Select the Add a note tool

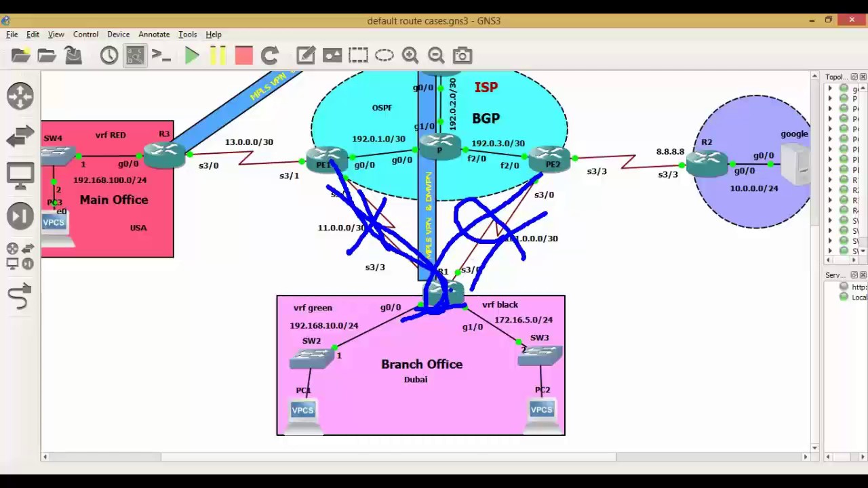306,56
